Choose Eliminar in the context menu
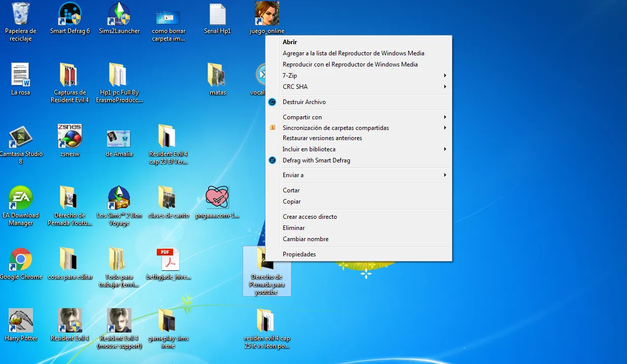The height and width of the screenshot is (364, 627). 359,228
